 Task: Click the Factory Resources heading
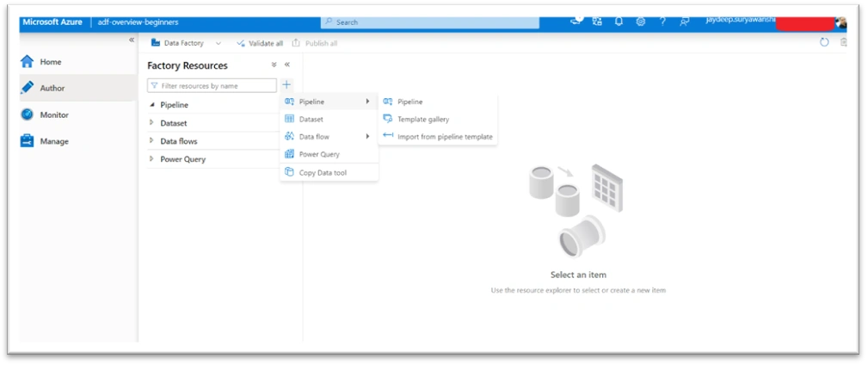[188, 65]
